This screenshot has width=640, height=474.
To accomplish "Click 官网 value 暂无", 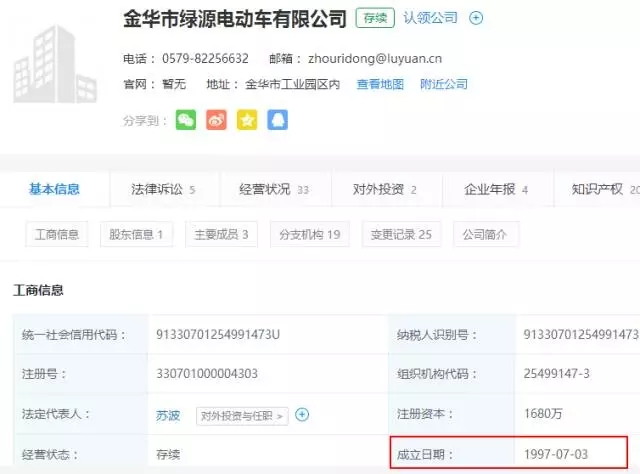I will coord(174,85).
